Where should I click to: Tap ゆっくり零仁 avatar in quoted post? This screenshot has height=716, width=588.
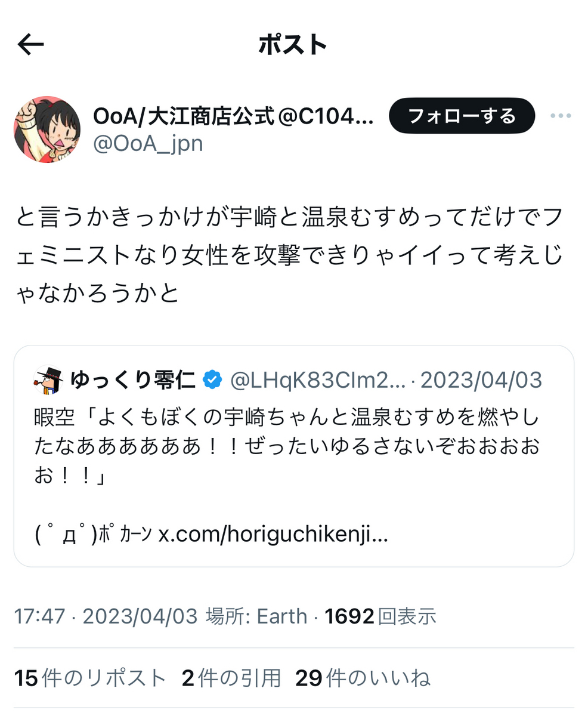(48, 380)
